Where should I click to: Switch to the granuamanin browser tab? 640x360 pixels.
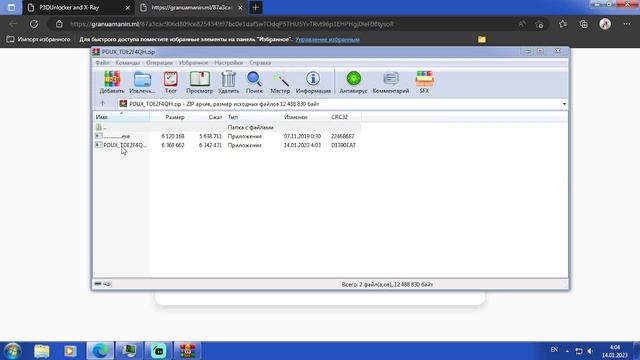(x=191, y=8)
